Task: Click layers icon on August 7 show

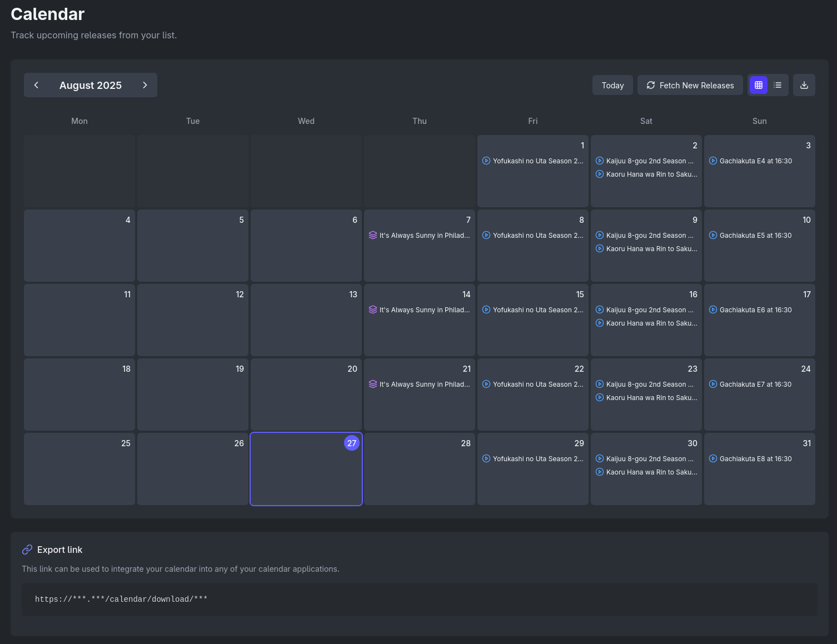Action: pyautogui.click(x=373, y=236)
